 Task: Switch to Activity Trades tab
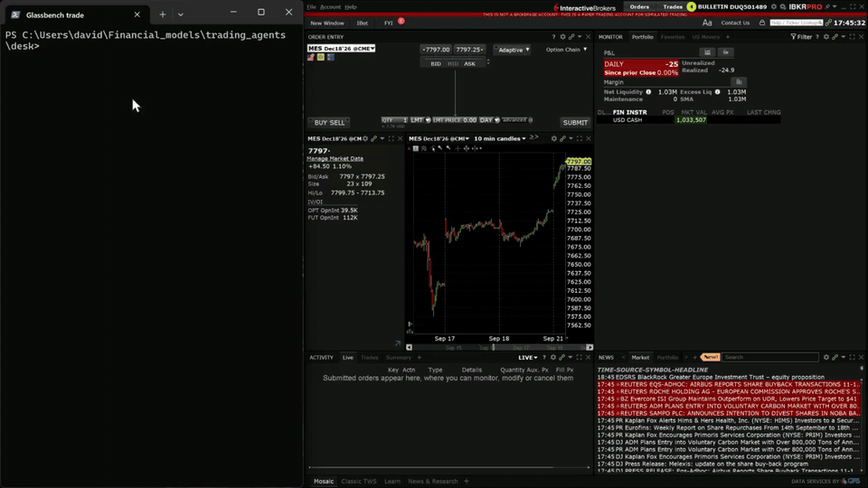[x=369, y=358]
